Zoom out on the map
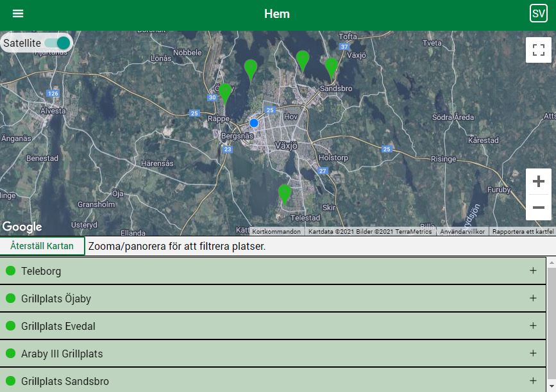 pyautogui.click(x=538, y=208)
